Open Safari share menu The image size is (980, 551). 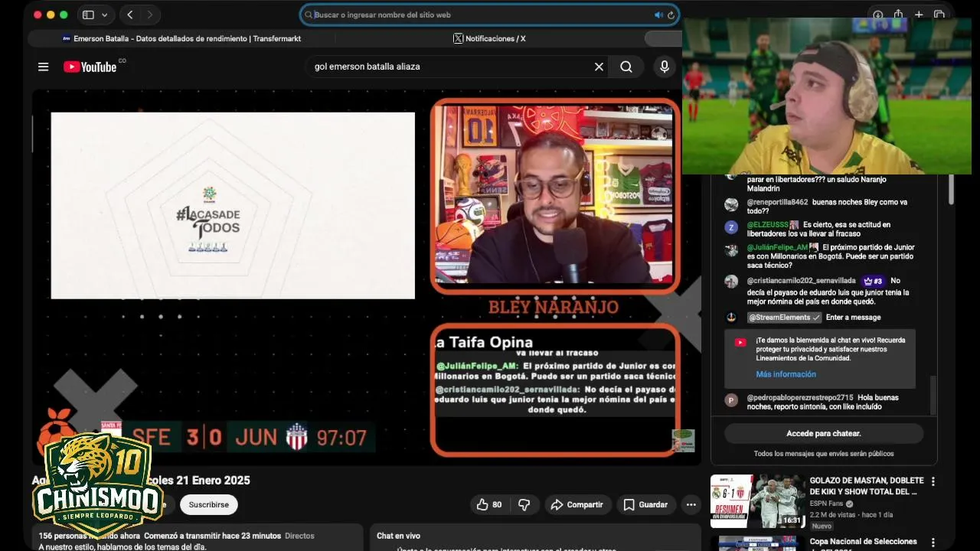pos(899,15)
